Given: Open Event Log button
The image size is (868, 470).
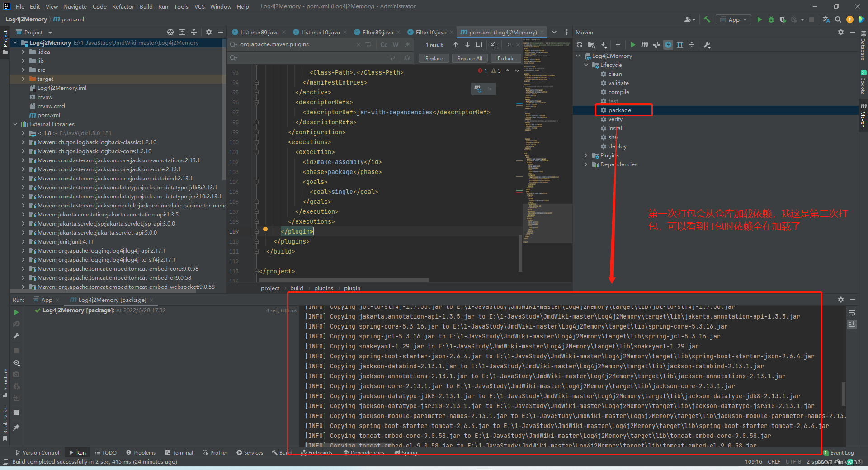Looking at the screenshot, I should [x=839, y=453].
